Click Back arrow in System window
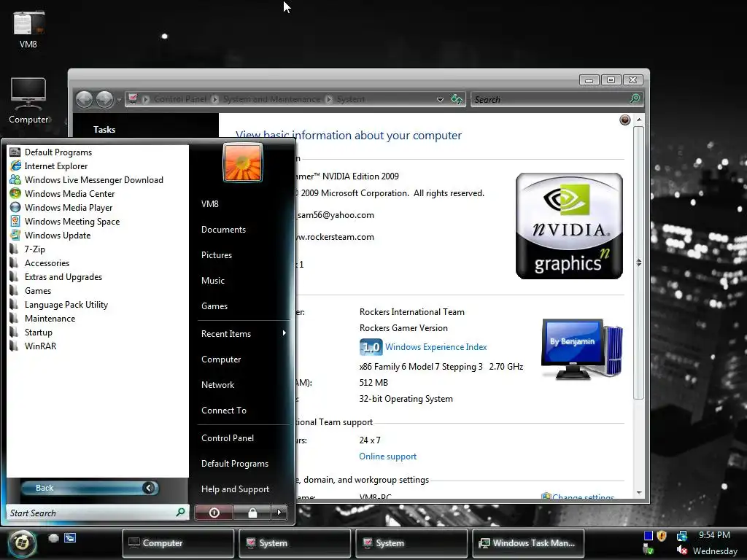Image resolution: width=747 pixels, height=560 pixels. click(85, 99)
